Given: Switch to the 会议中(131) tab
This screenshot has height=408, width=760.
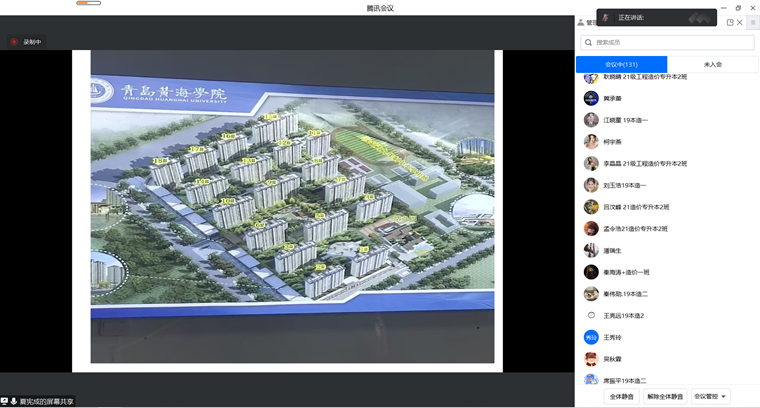Looking at the screenshot, I should pyautogui.click(x=621, y=64).
